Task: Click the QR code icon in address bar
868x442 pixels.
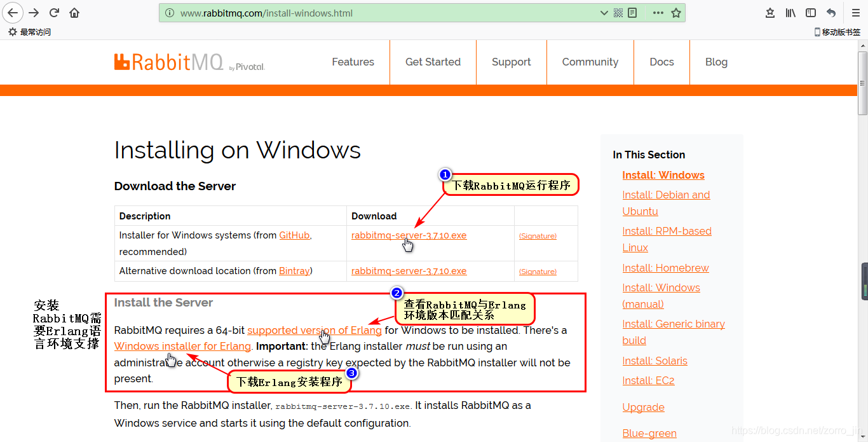Action: [618, 13]
